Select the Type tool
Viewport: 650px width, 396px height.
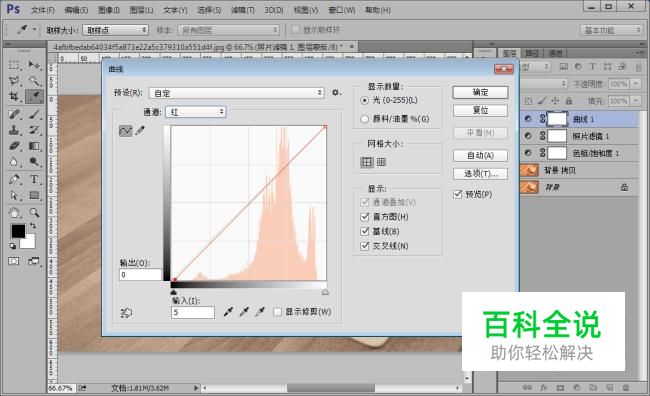[x=34, y=179]
